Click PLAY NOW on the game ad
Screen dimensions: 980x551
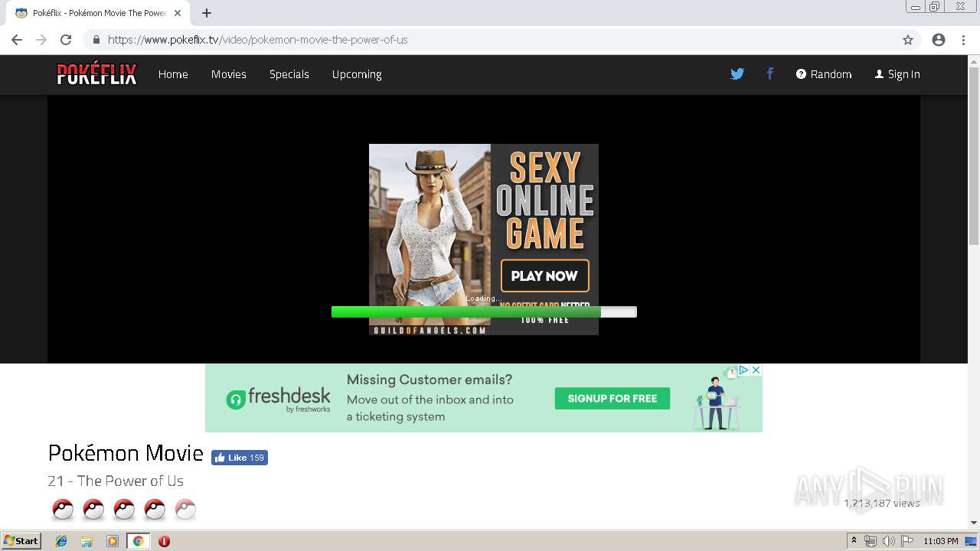click(545, 276)
